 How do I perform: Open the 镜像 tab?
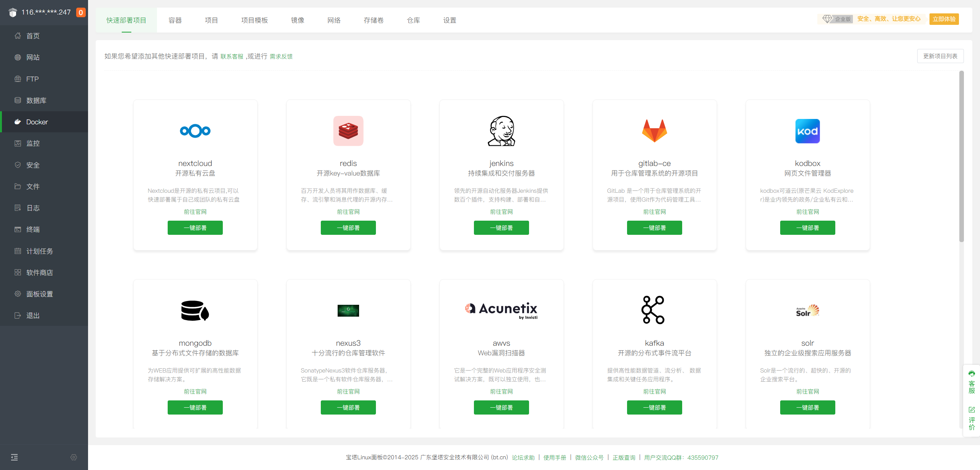pos(297,20)
